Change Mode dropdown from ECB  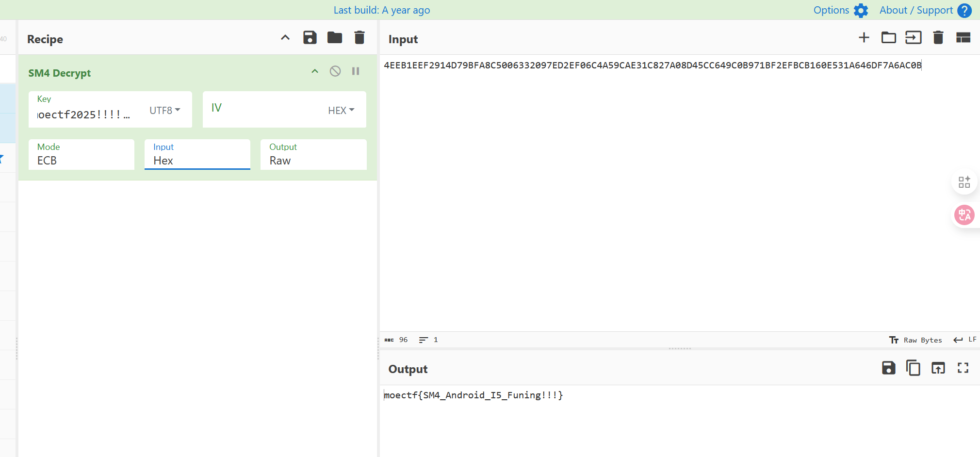(81, 160)
